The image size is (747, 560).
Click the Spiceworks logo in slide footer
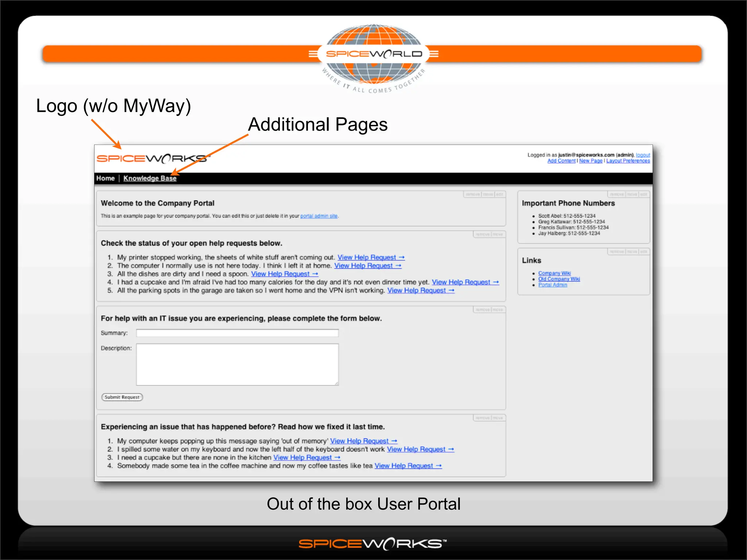click(x=373, y=544)
